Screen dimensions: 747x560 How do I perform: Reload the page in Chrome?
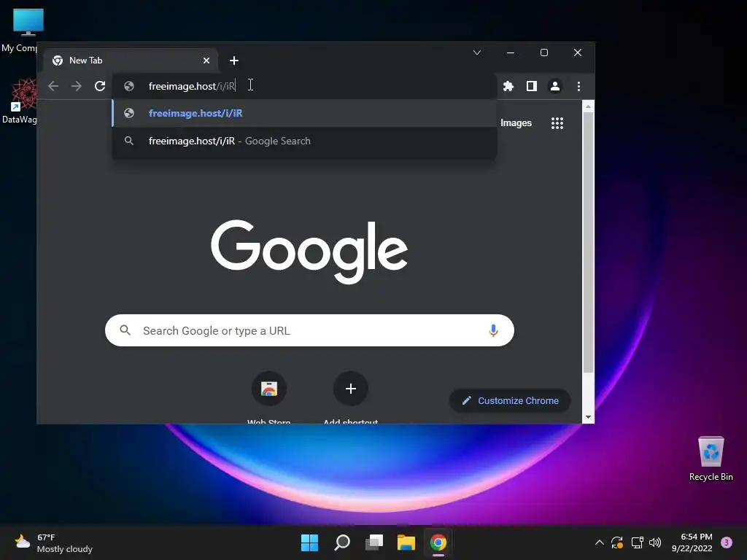pos(99,86)
